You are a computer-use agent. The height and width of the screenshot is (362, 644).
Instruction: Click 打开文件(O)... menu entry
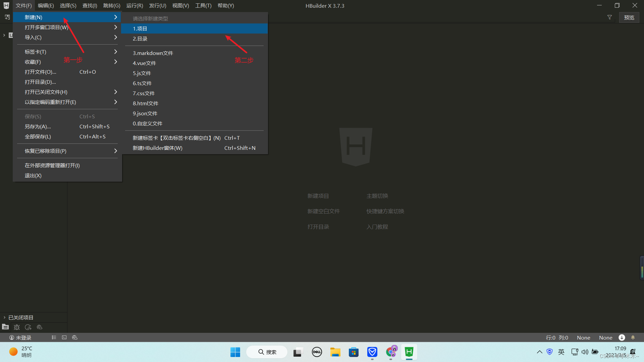tap(67, 72)
